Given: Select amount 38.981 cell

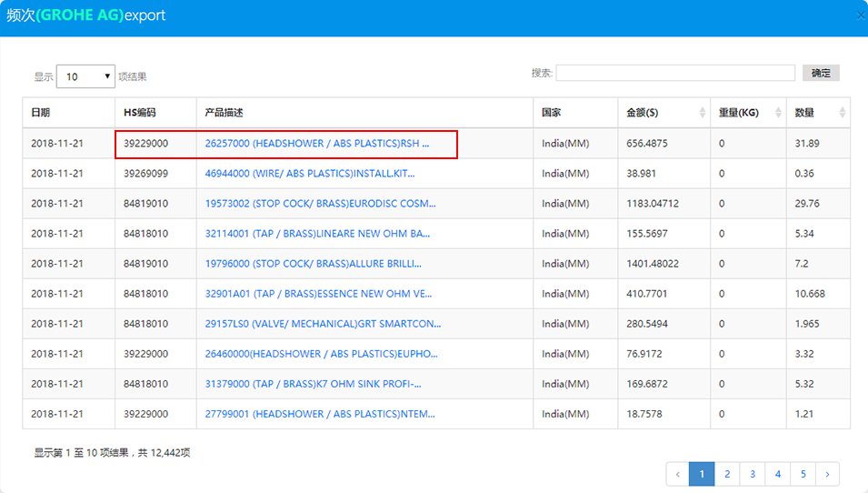Looking at the screenshot, I should [664, 174].
